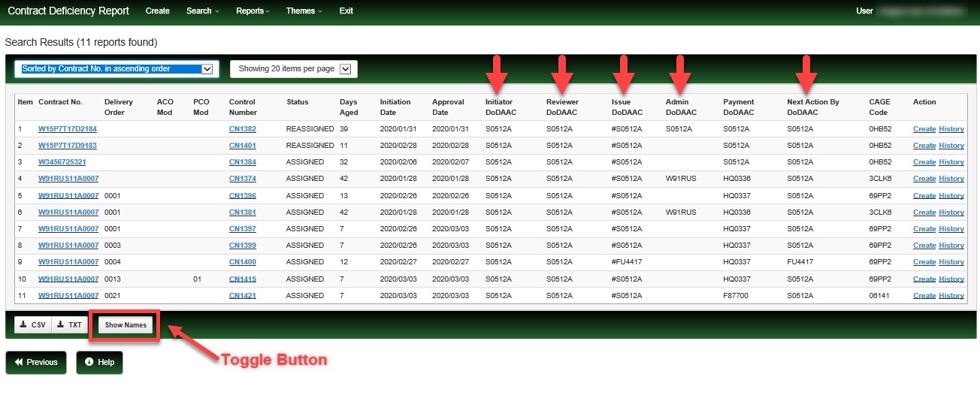This screenshot has height=398, width=980.
Task: Click the Help button with info icon
Action: (99, 362)
